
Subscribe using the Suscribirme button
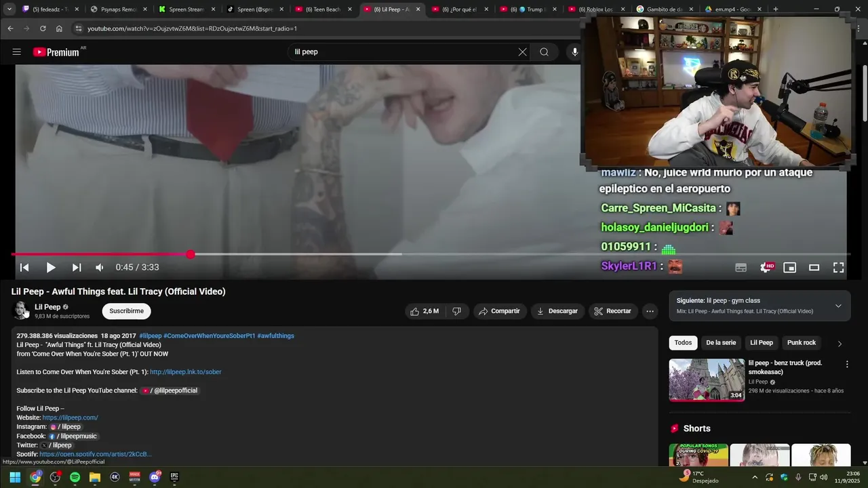pyautogui.click(x=126, y=311)
